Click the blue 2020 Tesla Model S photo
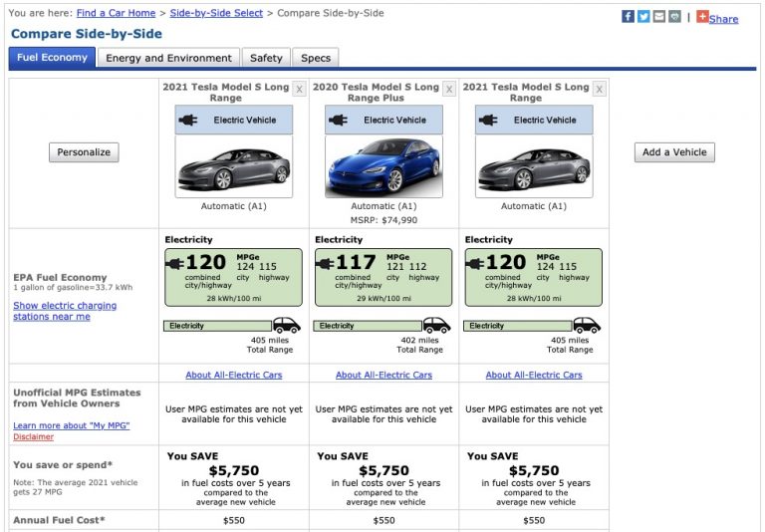This screenshot has height=532, width=765. [383, 167]
